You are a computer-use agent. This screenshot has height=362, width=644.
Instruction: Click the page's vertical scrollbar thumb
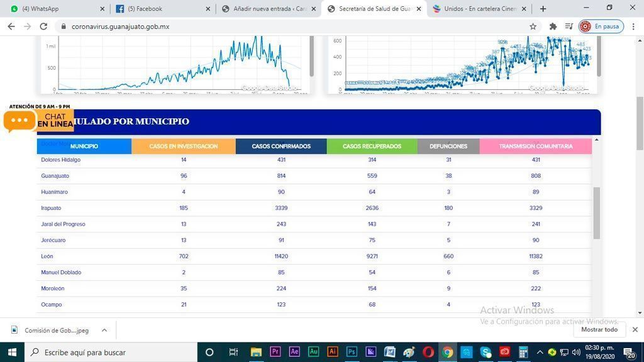640,123
